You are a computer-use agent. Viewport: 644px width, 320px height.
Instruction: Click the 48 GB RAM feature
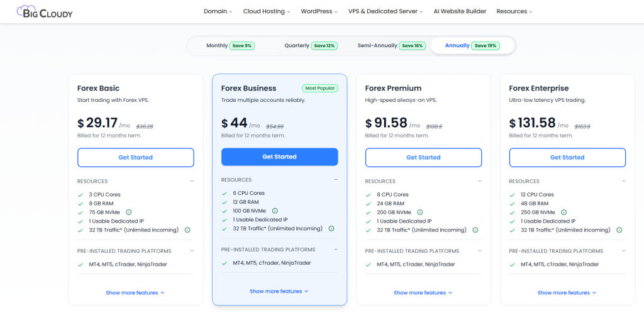tap(535, 203)
